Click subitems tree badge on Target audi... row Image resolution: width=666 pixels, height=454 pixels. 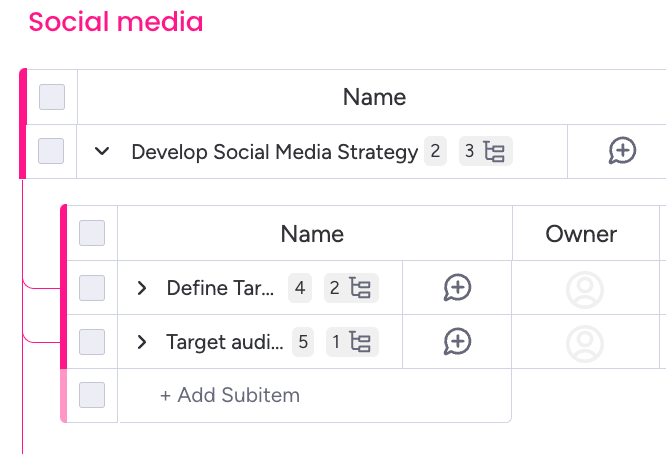(351, 343)
